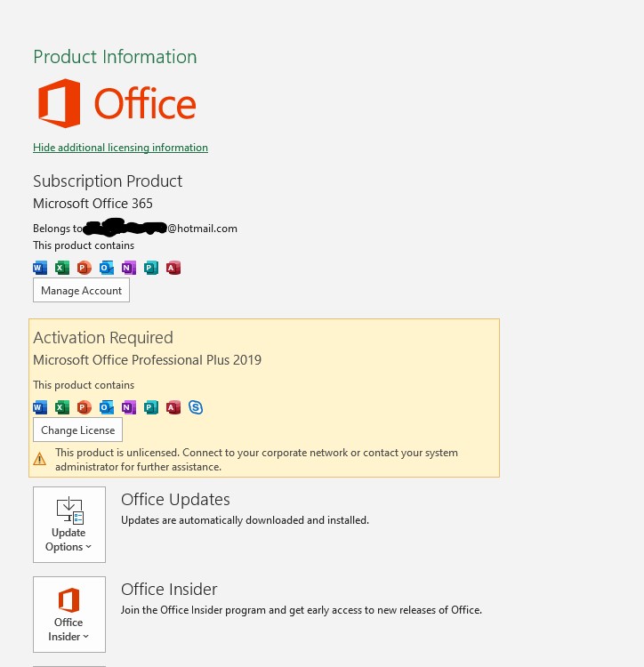Click OneNote icon in Professional Plus 2019 section
The height and width of the screenshot is (667, 644).
click(x=128, y=407)
